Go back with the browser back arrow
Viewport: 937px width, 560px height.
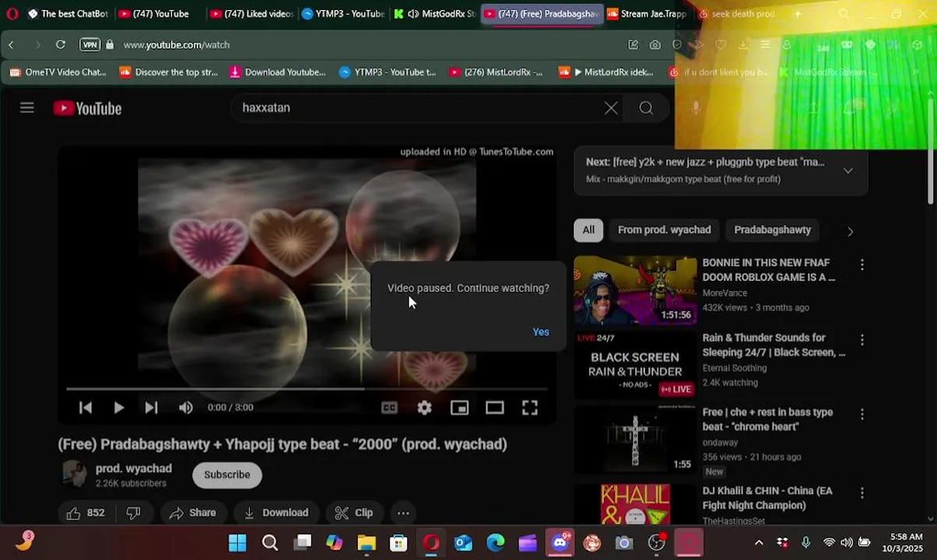click(x=12, y=45)
